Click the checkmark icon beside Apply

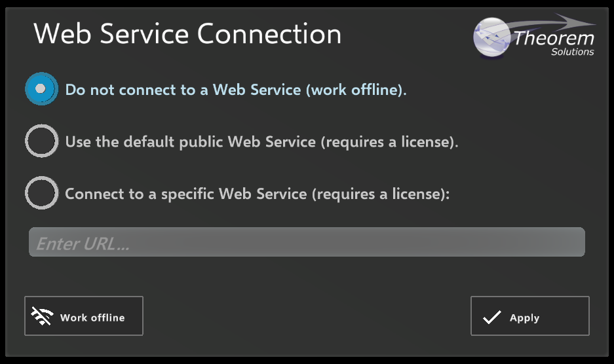click(491, 318)
